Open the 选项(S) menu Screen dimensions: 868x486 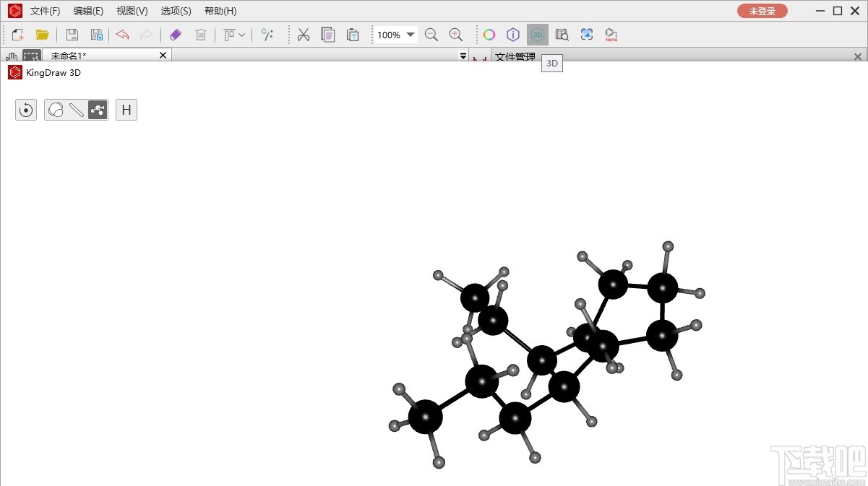click(x=176, y=11)
